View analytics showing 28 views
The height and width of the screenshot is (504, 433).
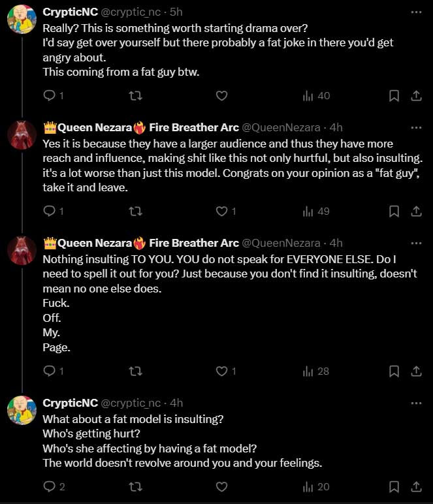(x=316, y=371)
